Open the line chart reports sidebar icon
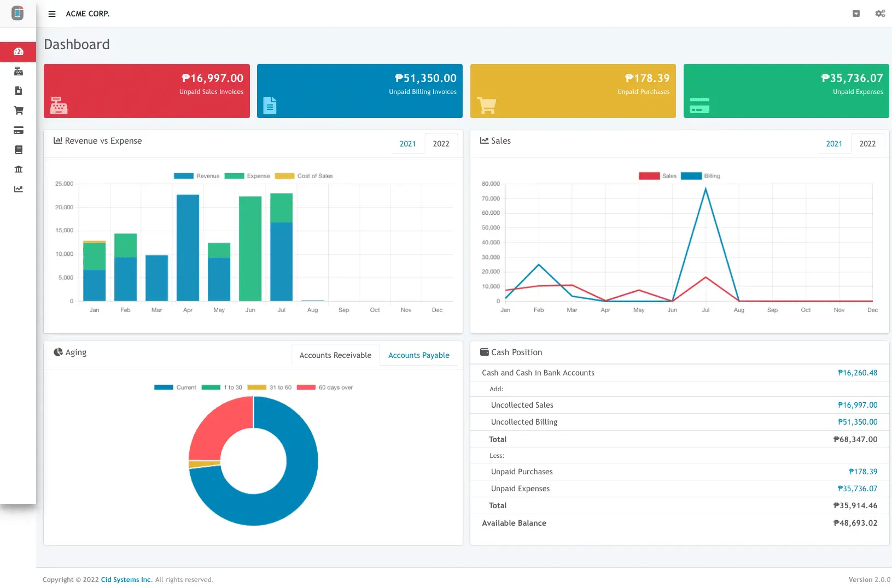This screenshot has height=588, width=892. (19, 189)
